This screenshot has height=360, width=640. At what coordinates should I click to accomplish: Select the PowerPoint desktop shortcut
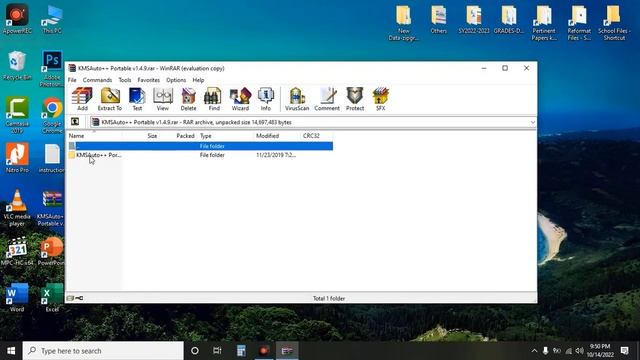(x=51, y=251)
